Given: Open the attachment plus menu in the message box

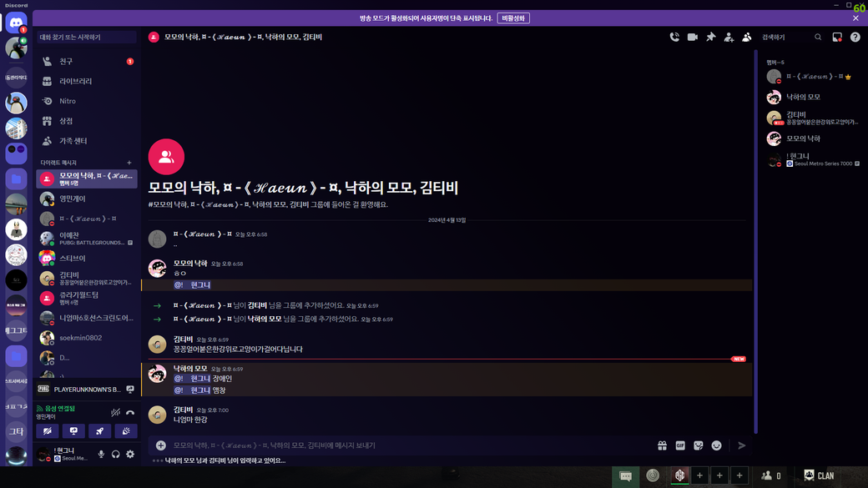Looking at the screenshot, I should [x=161, y=445].
